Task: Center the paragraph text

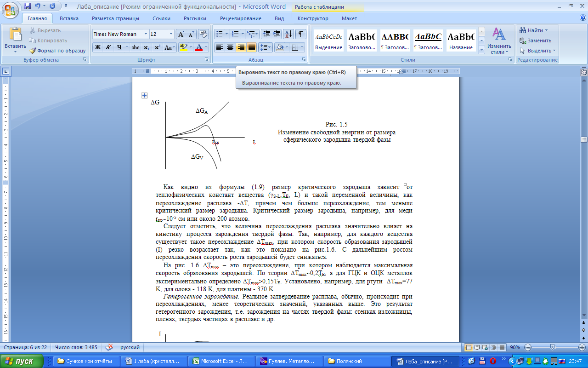Action: pos(230,47)
